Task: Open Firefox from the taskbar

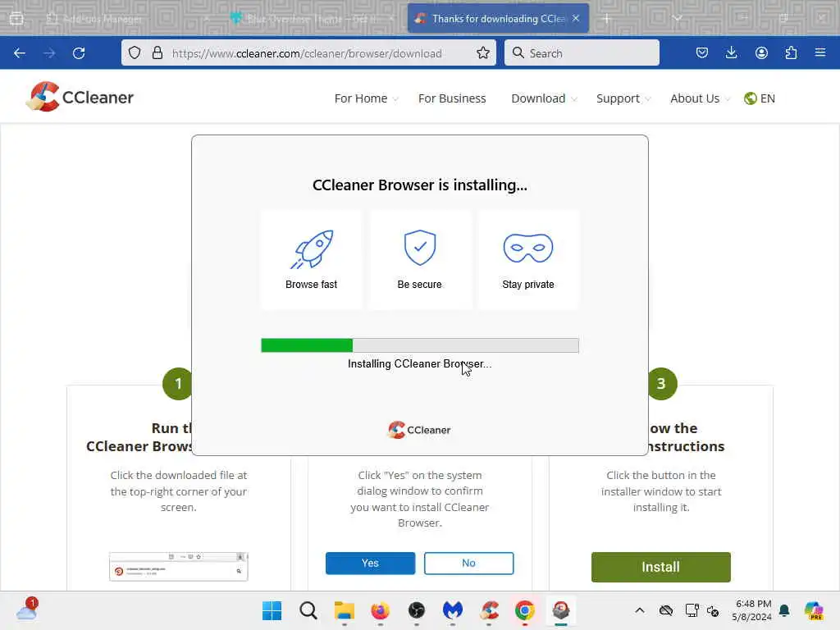Action: pyautogui.click(x=381, y=610)
